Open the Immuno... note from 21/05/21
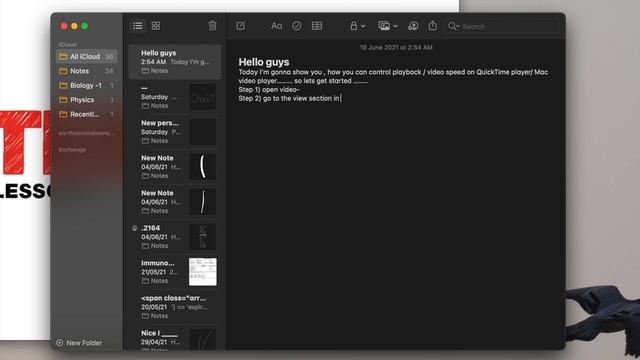 click(x=175, y=272)
